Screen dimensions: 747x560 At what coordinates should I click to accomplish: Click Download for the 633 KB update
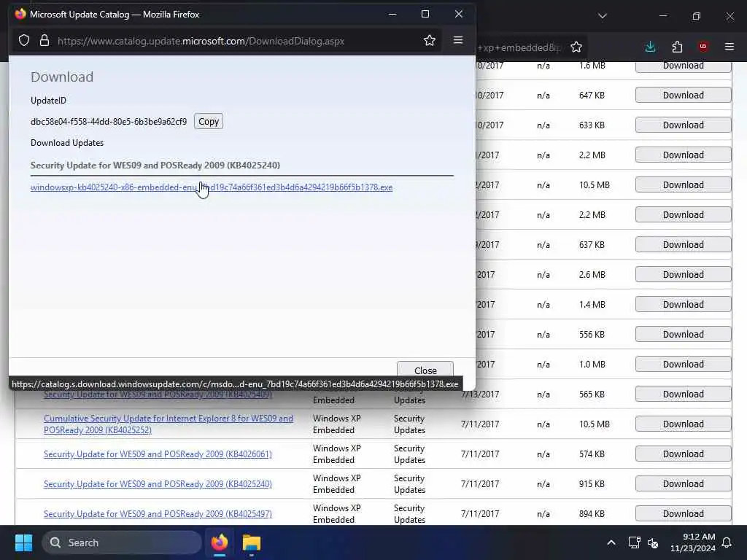(683, 125)
